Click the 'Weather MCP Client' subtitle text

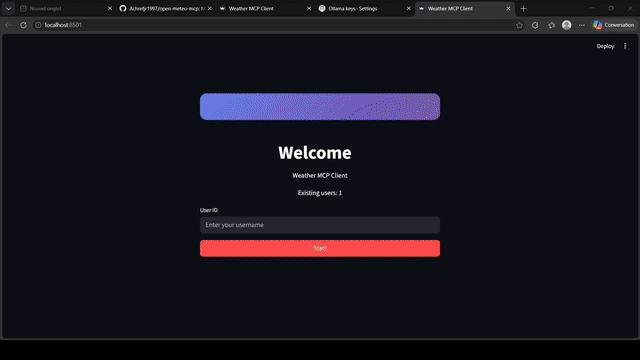tap(320, 176)
